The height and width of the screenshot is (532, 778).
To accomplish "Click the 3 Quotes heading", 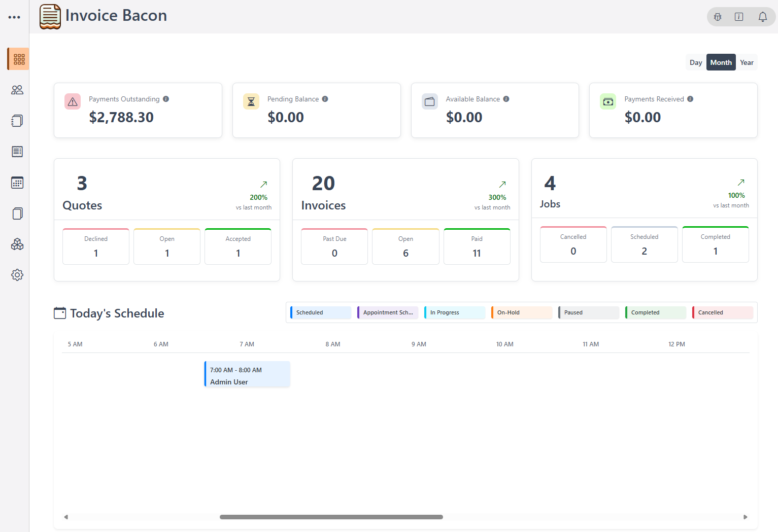I will tap(82, 193).
